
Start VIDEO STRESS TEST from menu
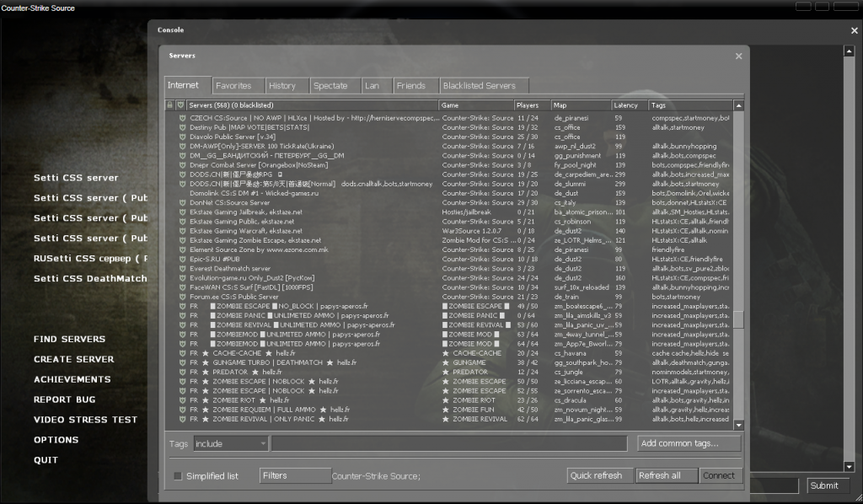click(x=85, y=420)
